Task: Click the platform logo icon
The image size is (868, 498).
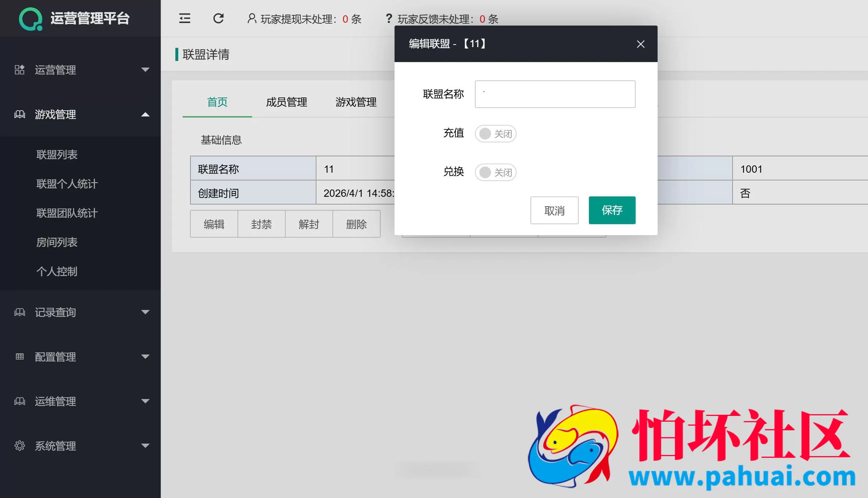Action: coord(31,19)
